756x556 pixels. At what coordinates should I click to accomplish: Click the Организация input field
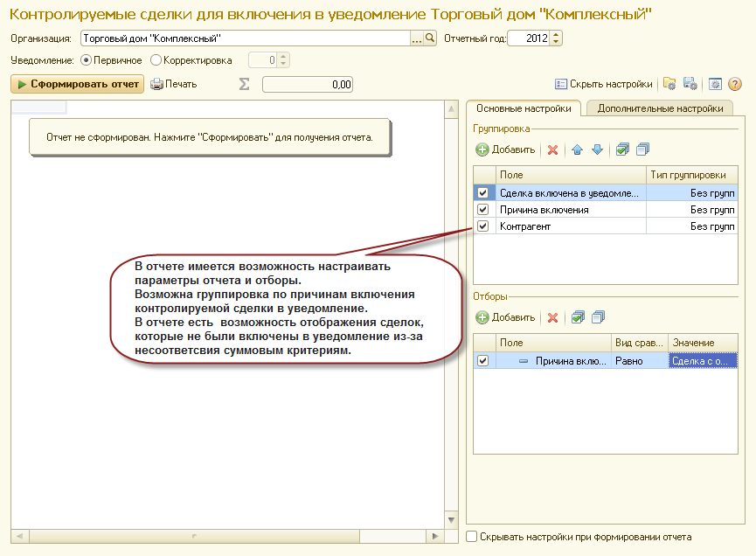click(x=246, y=38)
